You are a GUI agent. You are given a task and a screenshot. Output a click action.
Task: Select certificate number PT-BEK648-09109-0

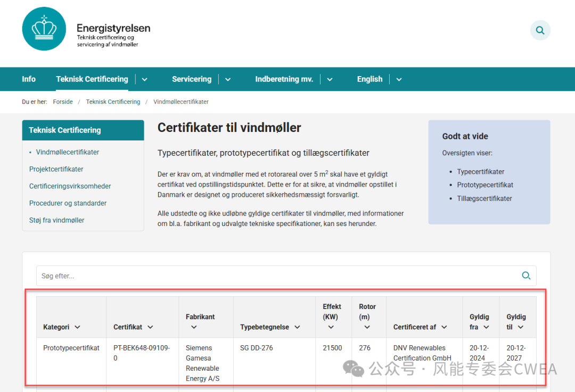click(x=142, y=353)
